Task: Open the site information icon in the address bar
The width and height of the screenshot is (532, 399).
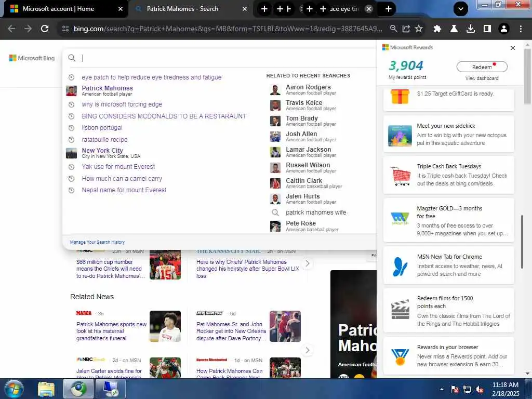Action: pos(65,29)
